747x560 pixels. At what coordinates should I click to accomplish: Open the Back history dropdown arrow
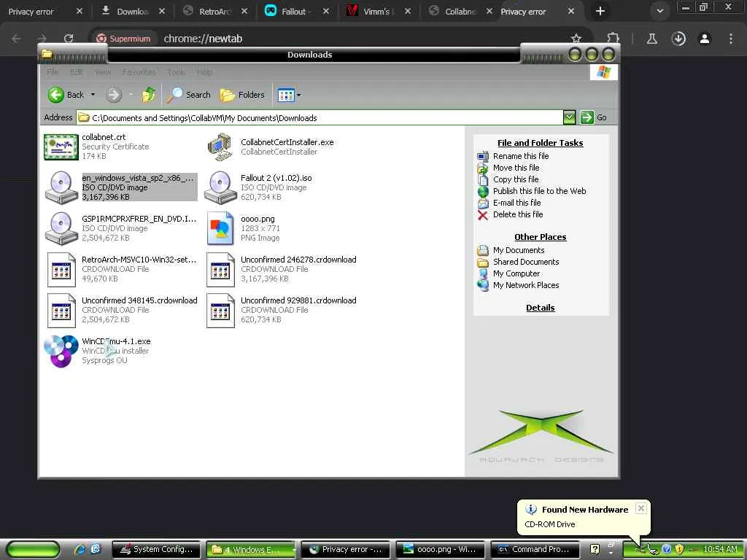click(x=93, y=95)
